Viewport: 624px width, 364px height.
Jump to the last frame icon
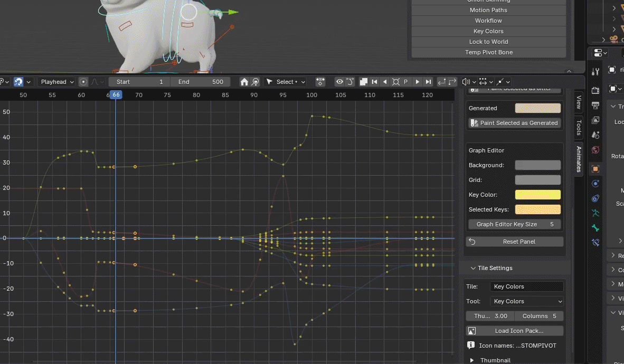pyautogui.click(x=428, y=82)
